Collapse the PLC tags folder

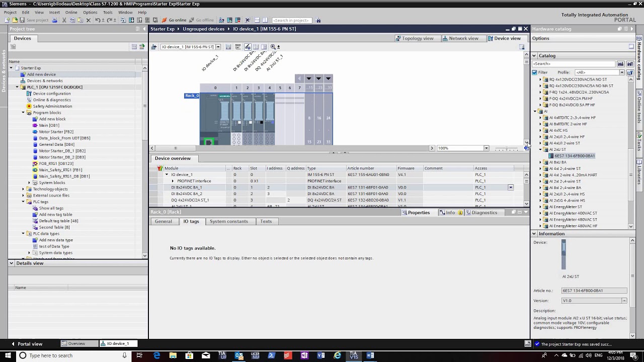(x=23, y=202)
